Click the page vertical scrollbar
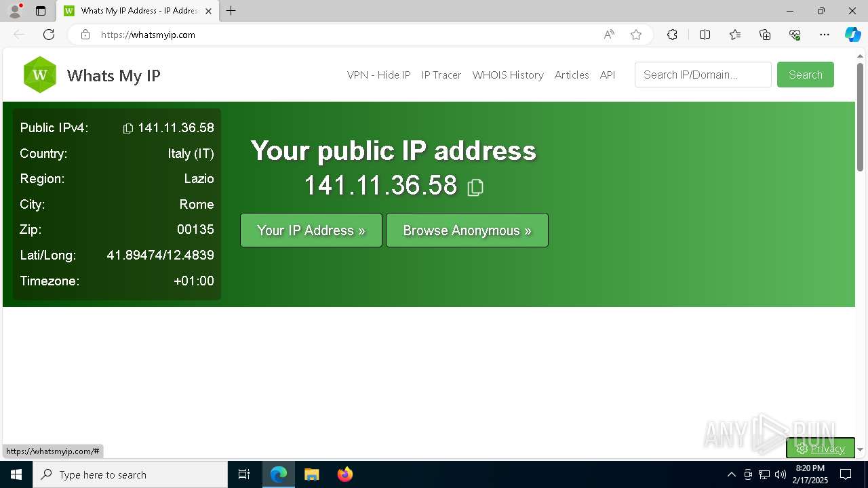 [861, 117]
